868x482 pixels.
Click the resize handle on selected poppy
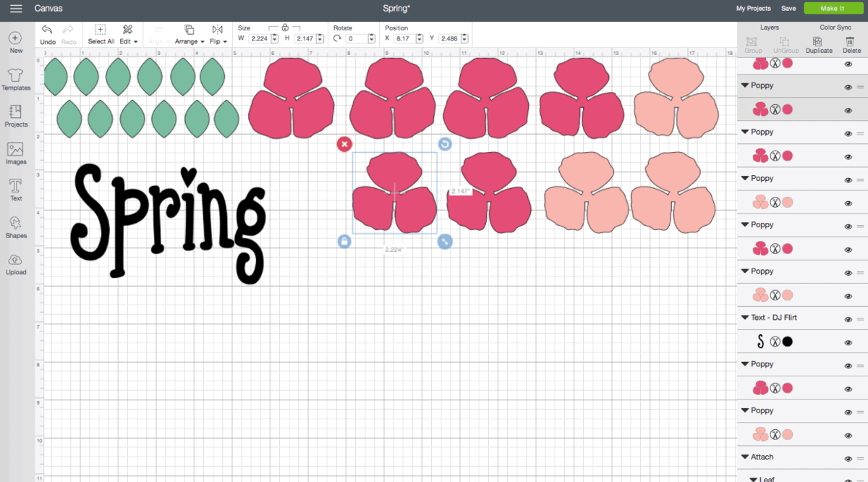[x=445, y=241]
